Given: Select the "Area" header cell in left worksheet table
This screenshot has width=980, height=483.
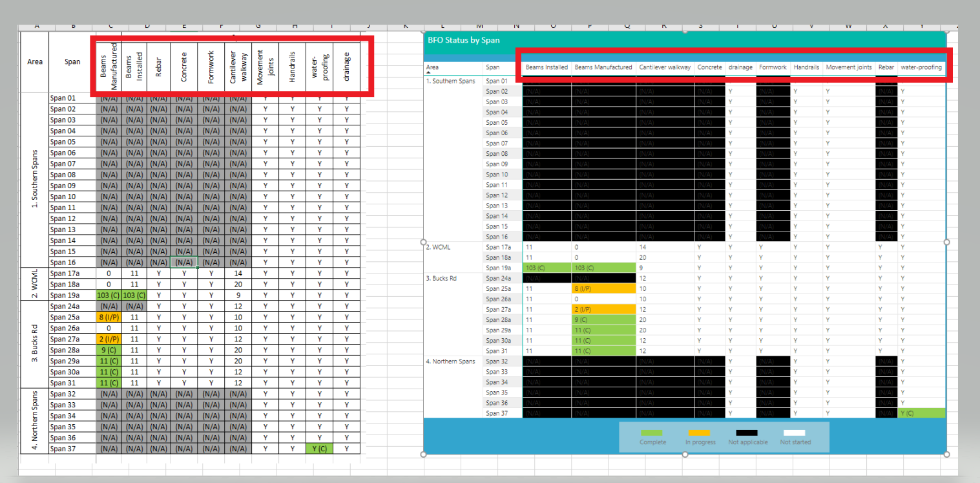Looking at the screenshot, I should tap(35, 62).
